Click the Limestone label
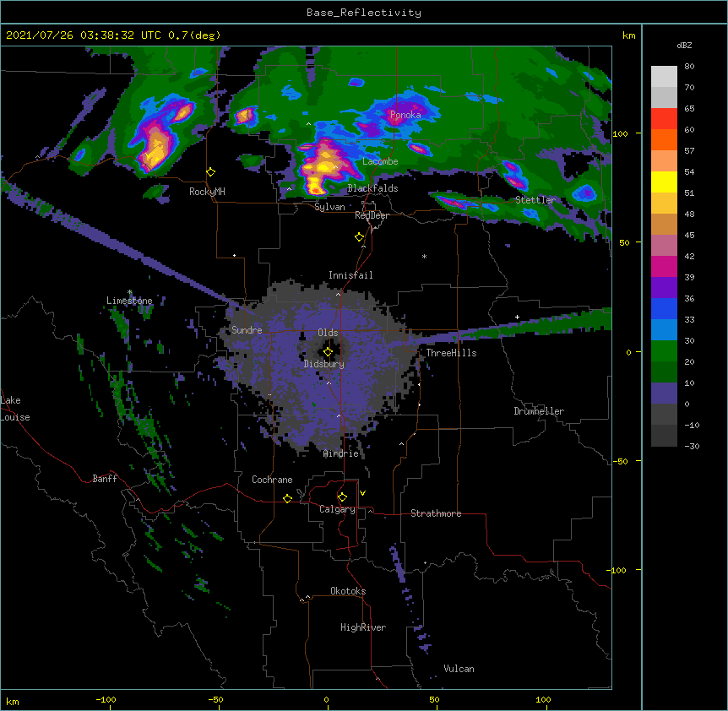The height and width of the screenshot is (711, 728). [129, 301]
